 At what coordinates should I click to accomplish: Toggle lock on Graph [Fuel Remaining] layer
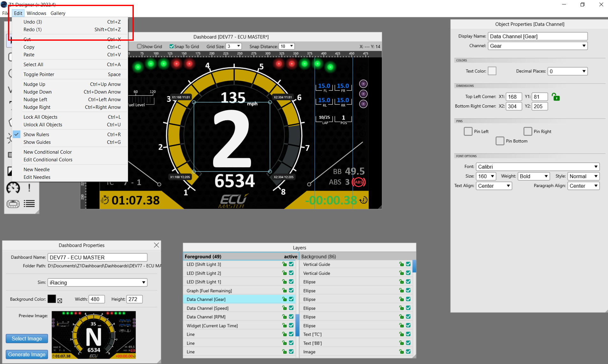point(284,290)
